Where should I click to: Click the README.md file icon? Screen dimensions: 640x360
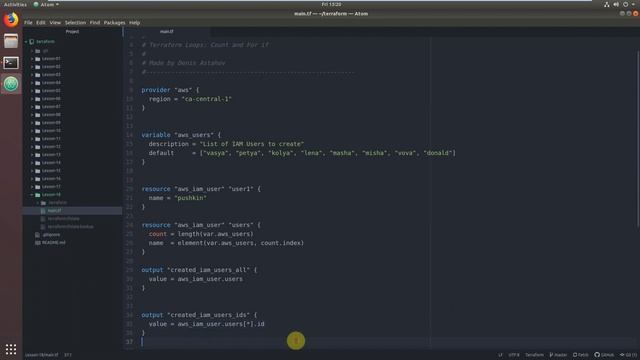coord(38,242)
